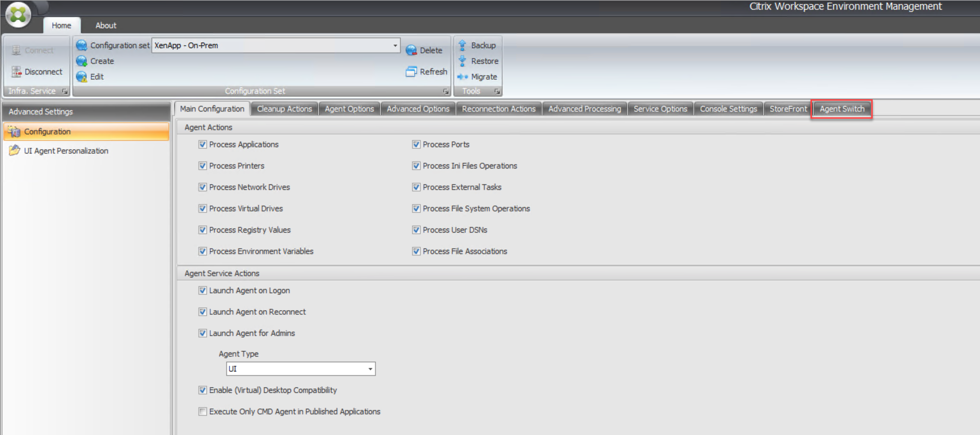Viewport: 980px width, 435px height.
Task: Open the Console Settings tab
Action: pyautogui.click(x=728, y=109)
